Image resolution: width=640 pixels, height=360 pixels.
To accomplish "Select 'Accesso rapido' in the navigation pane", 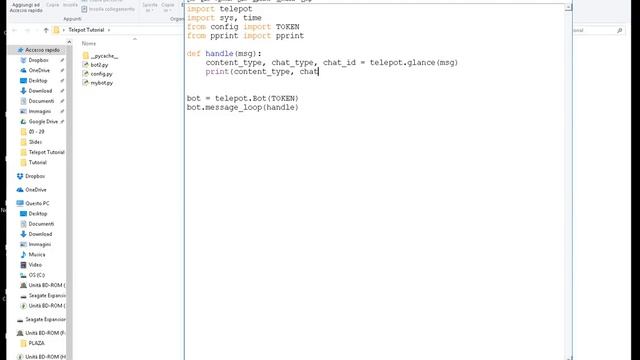I will 39,50.
